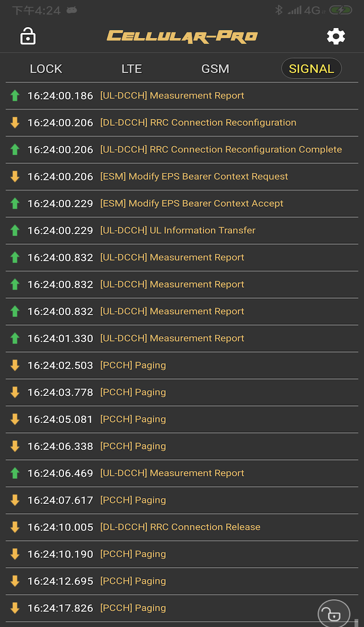Screen dimensions: 364x627
Task: Tap the orange arrow on the RRC Connection Release row
Action: point(15,527)
